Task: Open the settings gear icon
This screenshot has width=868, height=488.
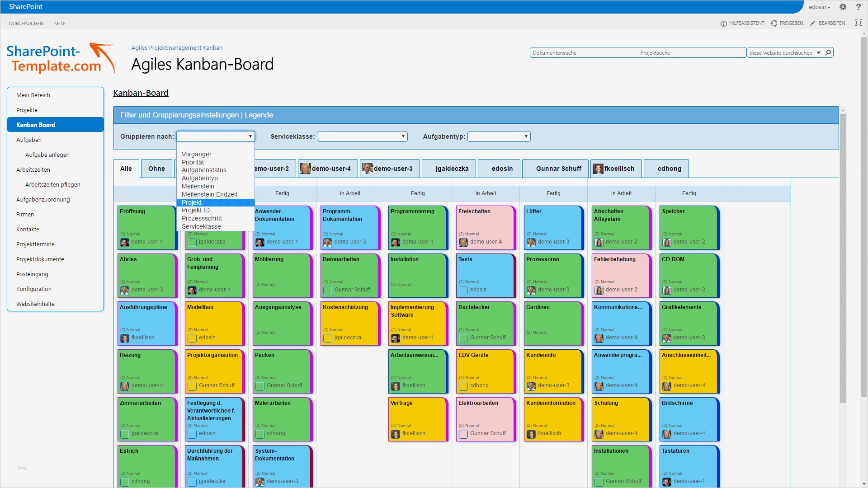Action: pyautogui.click(x=843, y=7)
